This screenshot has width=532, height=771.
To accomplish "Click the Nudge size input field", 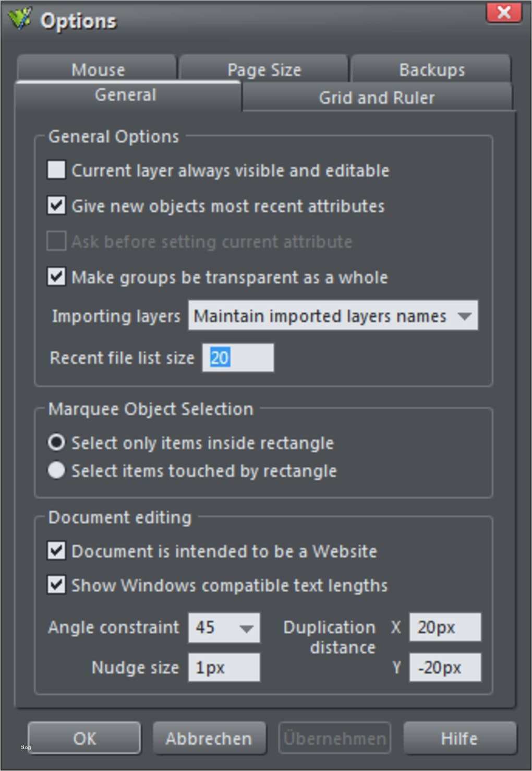I will click(x=224, y=667).
